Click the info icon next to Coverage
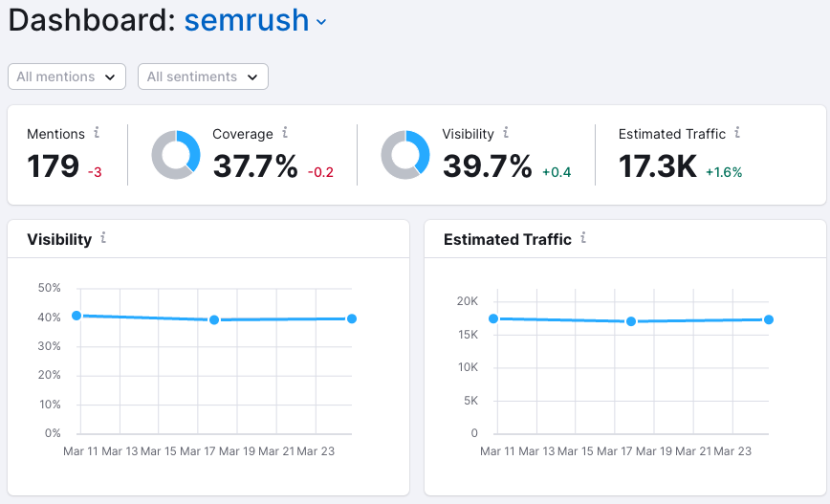Viewport: 830px width, 504px height. pos(285,132)
